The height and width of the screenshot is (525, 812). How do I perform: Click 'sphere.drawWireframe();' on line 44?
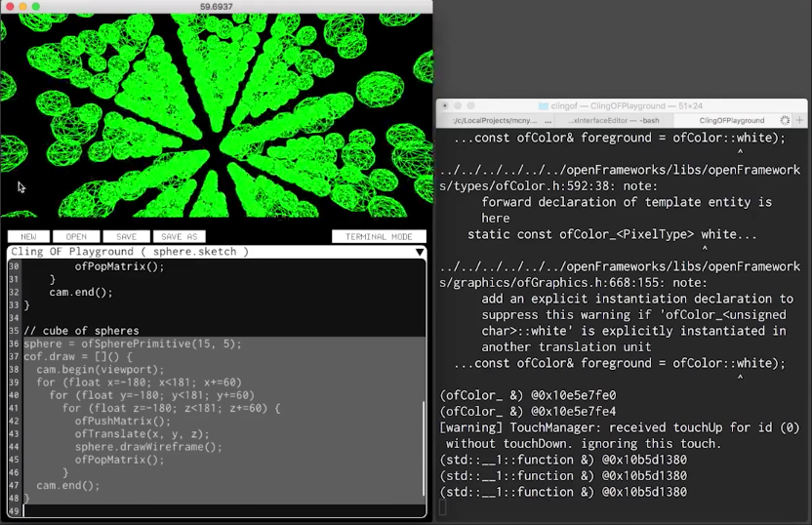point(148,447)
